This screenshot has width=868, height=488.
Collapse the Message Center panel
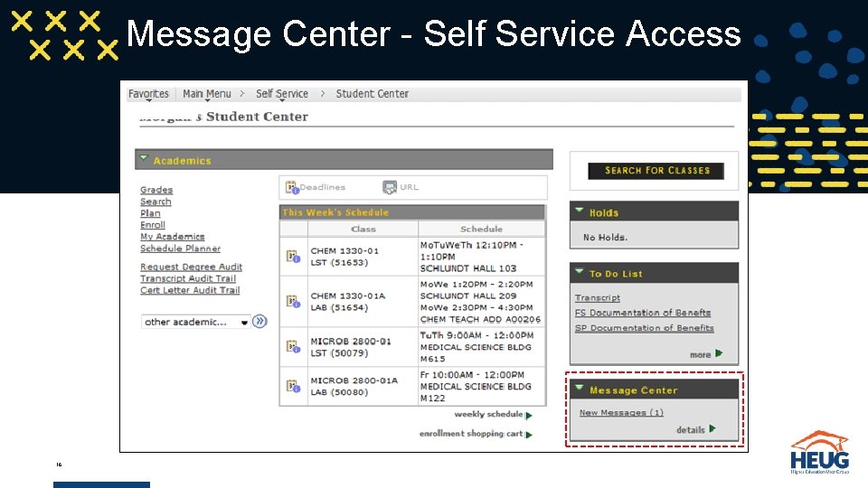click(x=579, y=388)
